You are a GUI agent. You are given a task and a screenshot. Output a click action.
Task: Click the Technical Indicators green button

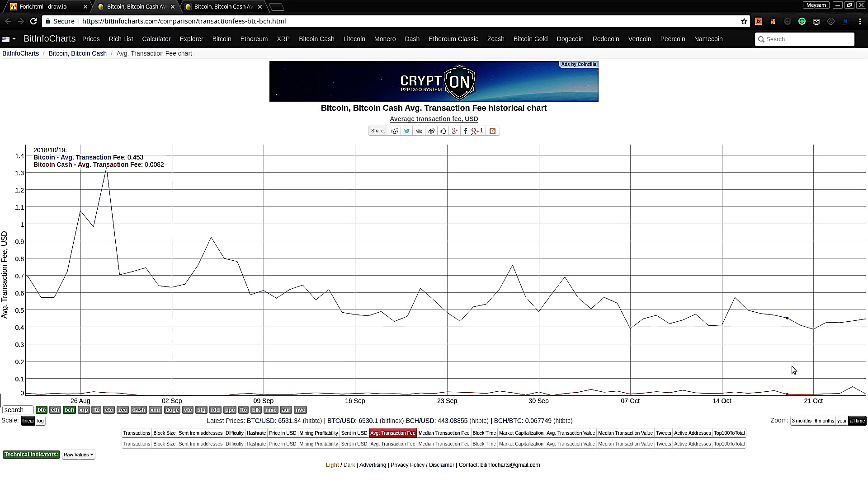[x=31, y=455]
